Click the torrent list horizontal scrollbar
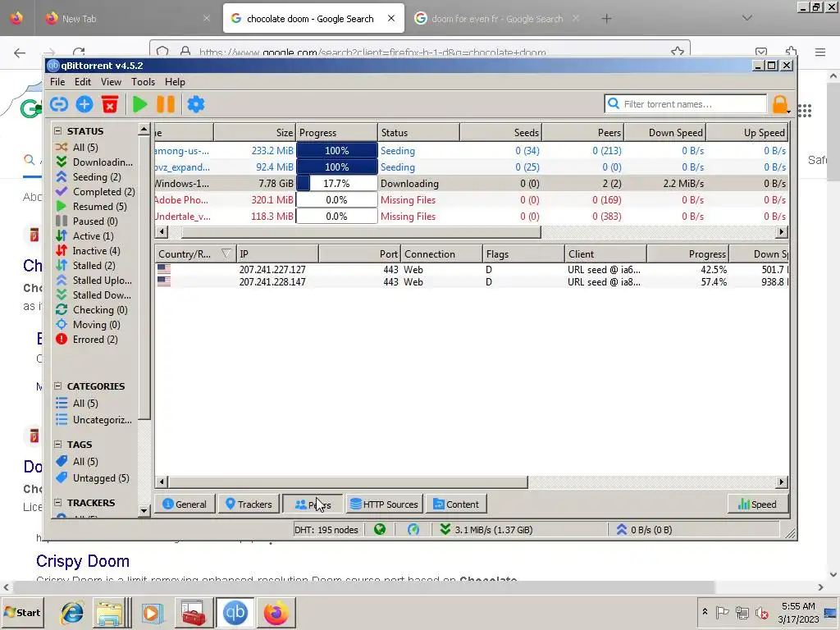This screenshot has height=630, width=840. point(361,232)
